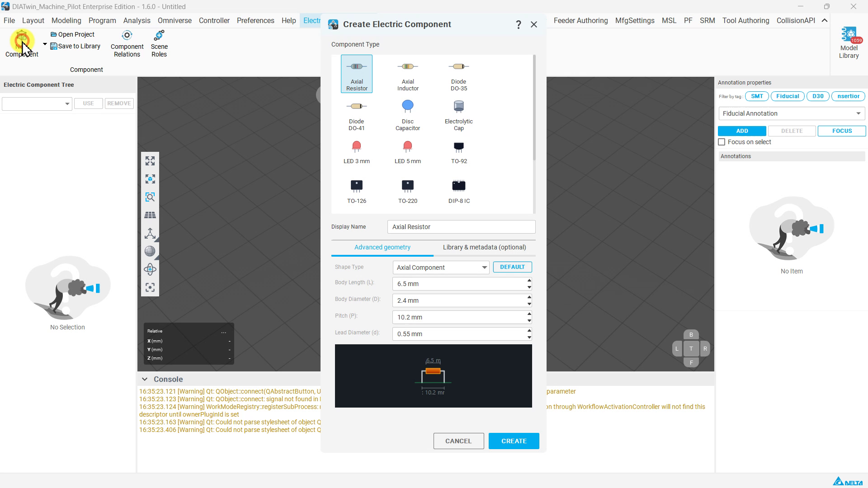This screenshot has height=488, width=868.
Task: Click the ADD annotation button
Action: (742, 131)
